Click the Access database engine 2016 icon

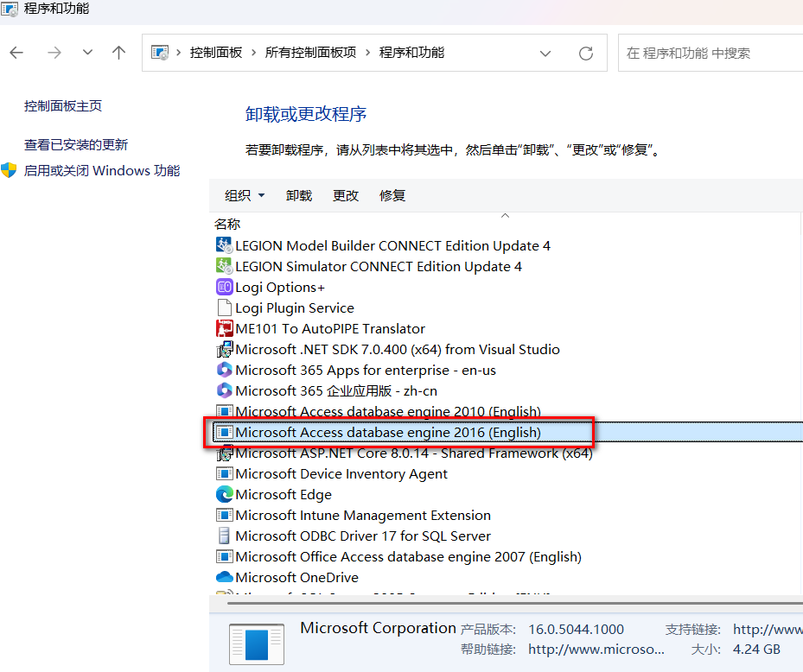tap(225, 433)
